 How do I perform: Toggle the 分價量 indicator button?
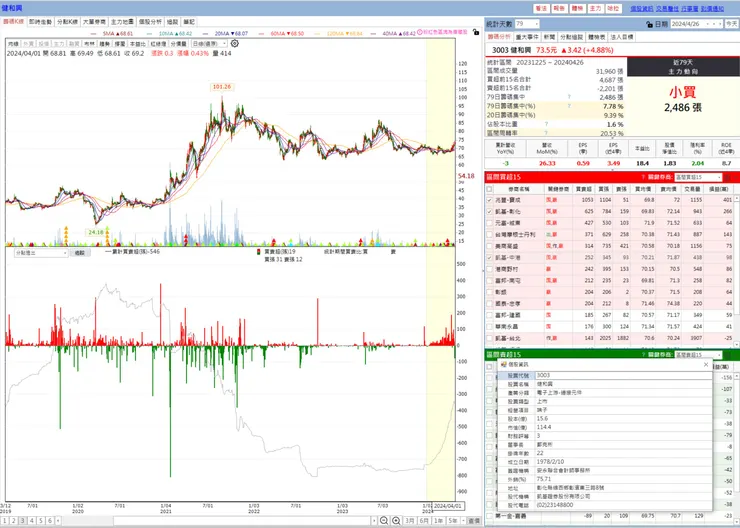tap(178, 43)
